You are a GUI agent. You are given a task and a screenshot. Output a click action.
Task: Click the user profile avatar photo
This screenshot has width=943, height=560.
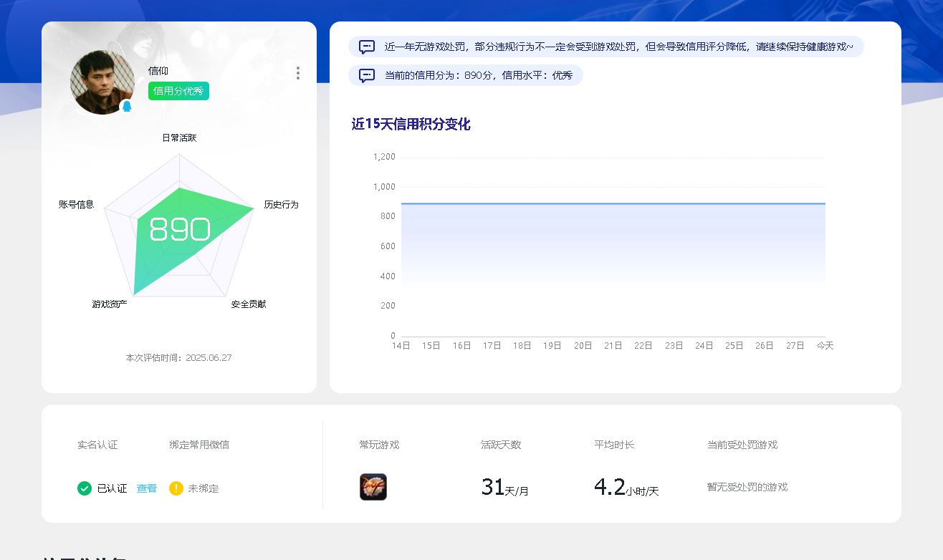pos(102,82)
